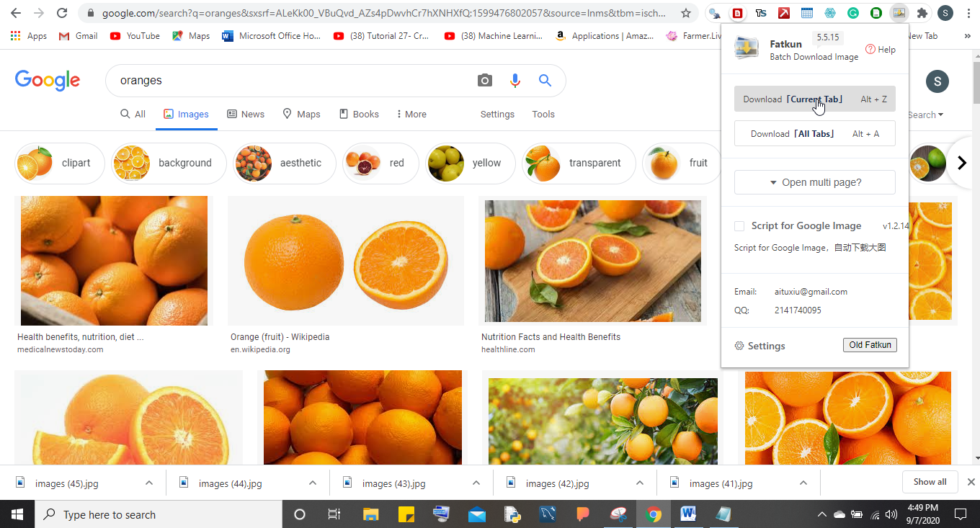Open Tools under the search bar
980x528 pixels.
tap(543, 114)
